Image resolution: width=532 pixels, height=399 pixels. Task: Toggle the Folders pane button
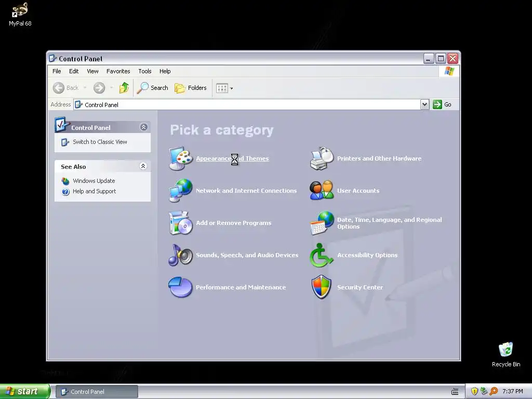pos(191,88)
